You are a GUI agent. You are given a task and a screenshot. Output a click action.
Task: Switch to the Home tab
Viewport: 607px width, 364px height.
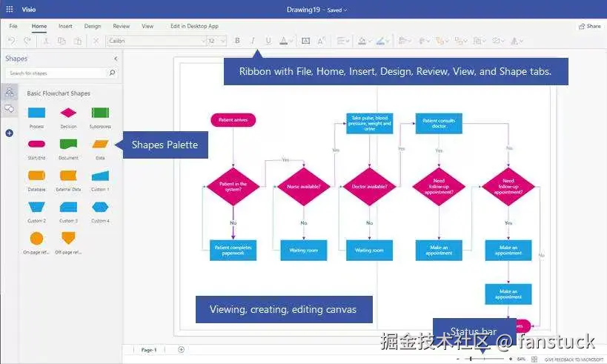point(39,26)
